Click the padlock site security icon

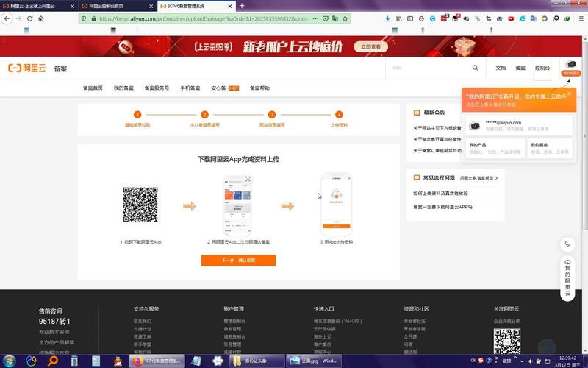pos(93,18)
